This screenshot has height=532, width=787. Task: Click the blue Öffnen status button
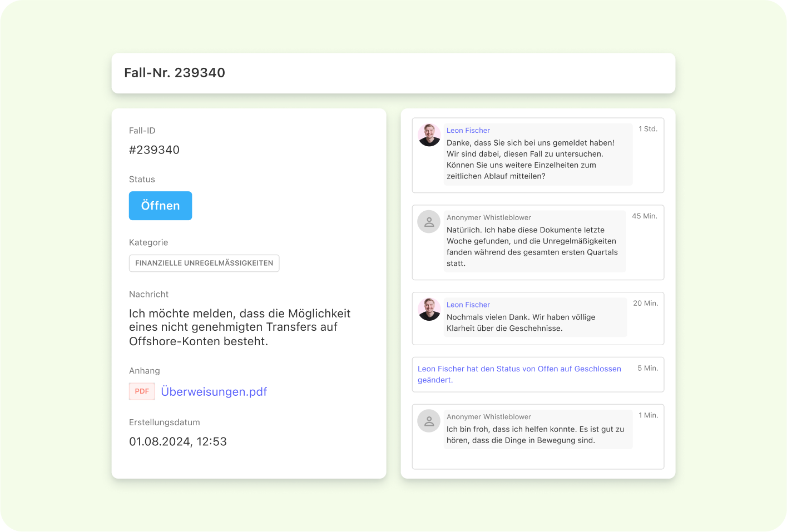point(160,206)
